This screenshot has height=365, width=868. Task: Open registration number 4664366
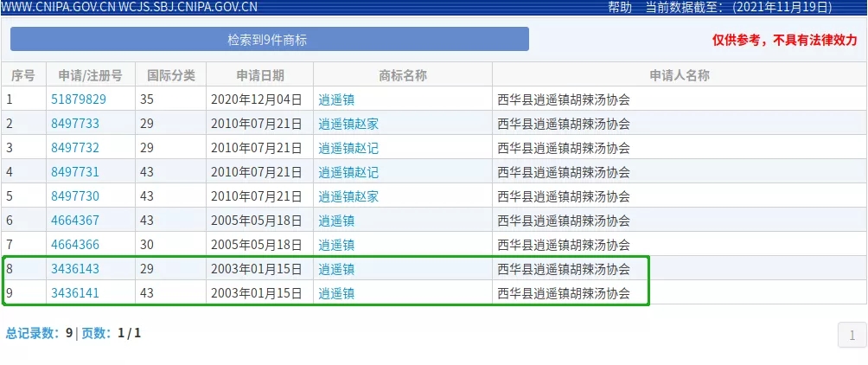point(75,245)
